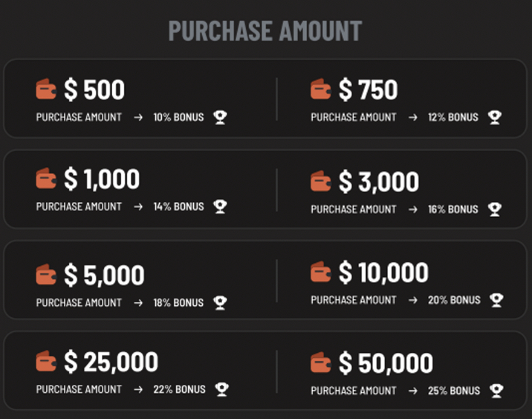Click the wallet icon beside $ 3,000
This screenshot has height=419, width=532.
tap(321, 181)
